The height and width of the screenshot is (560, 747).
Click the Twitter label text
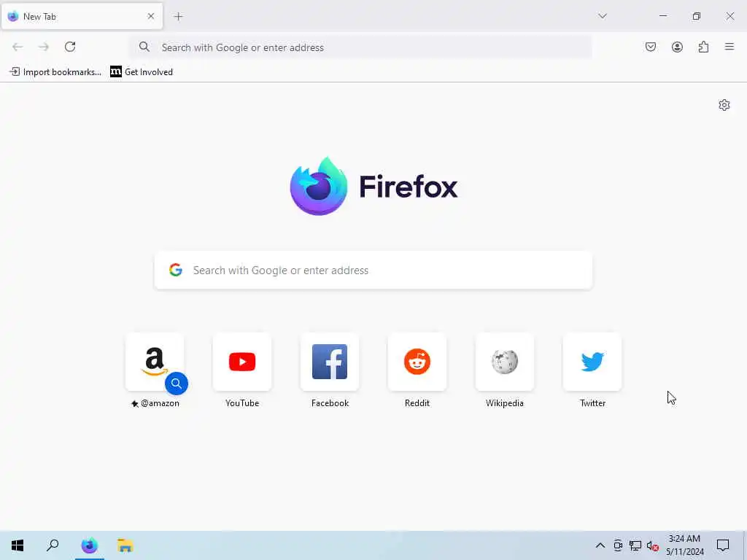coord(592,403)
